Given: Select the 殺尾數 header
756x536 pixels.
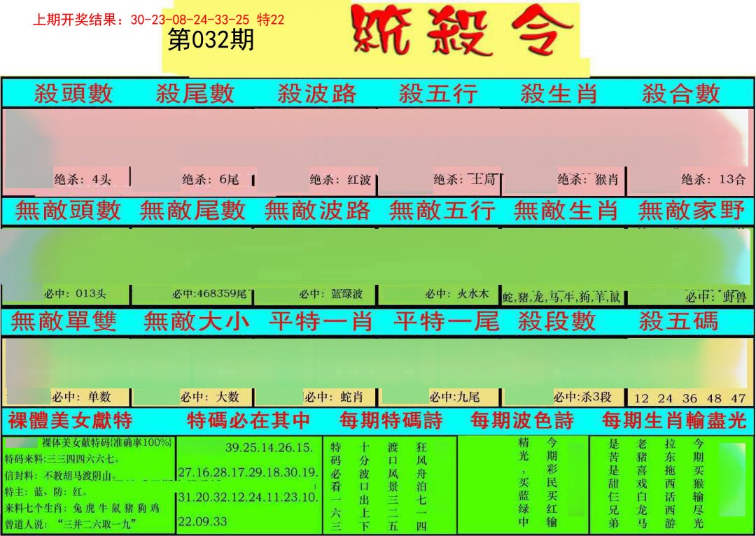Looking at the screenshot, I should click(195, 93).
